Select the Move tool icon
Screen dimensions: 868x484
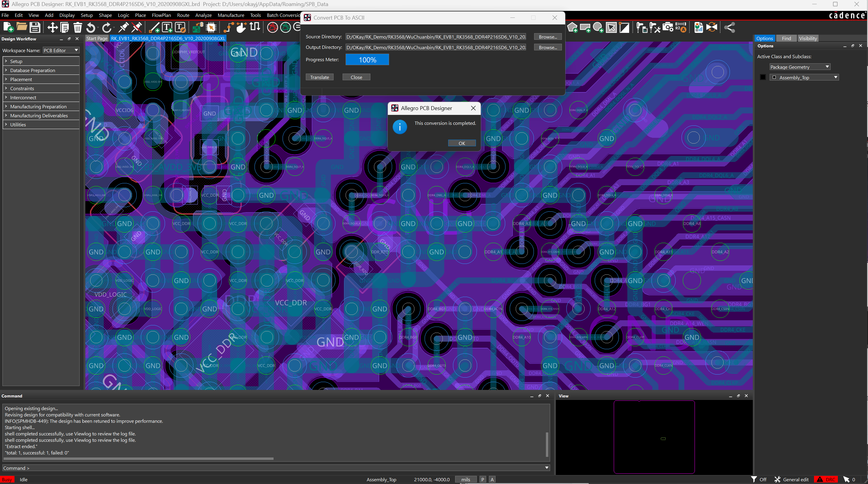[x=52, y=27]
